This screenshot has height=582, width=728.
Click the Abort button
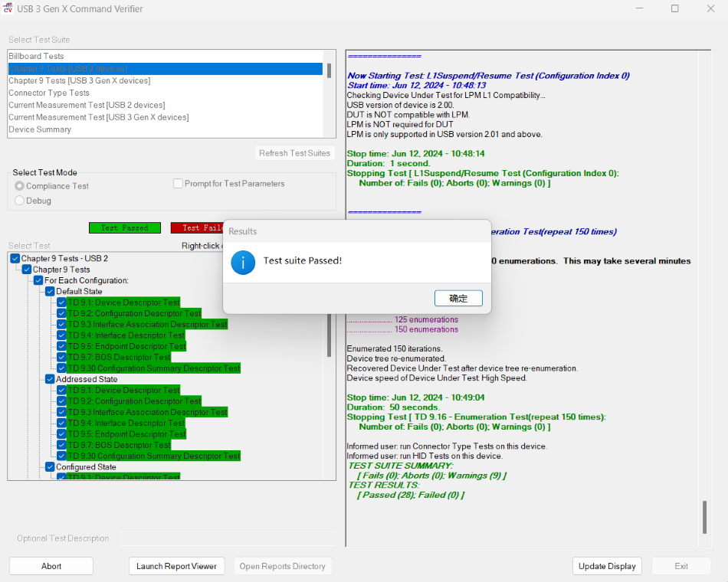click(x=51, y=566)
